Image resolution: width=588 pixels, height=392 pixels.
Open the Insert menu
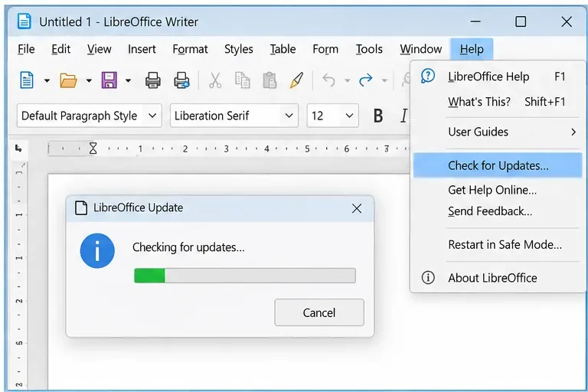[142, 49]
